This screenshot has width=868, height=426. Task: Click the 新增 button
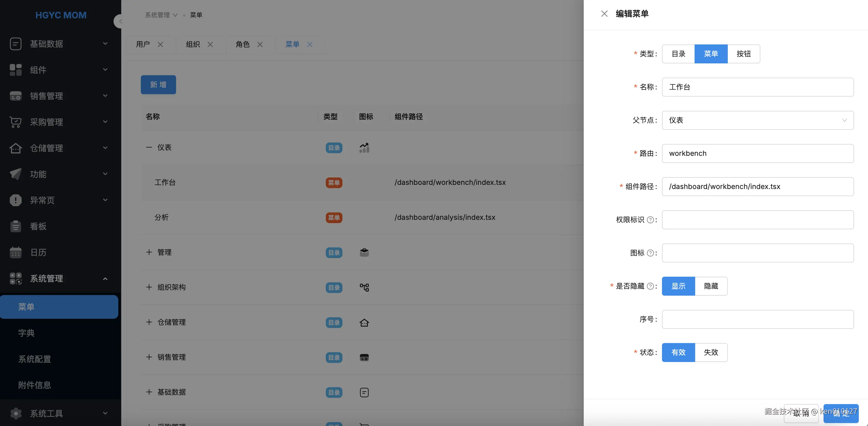[x=158, y=84]
